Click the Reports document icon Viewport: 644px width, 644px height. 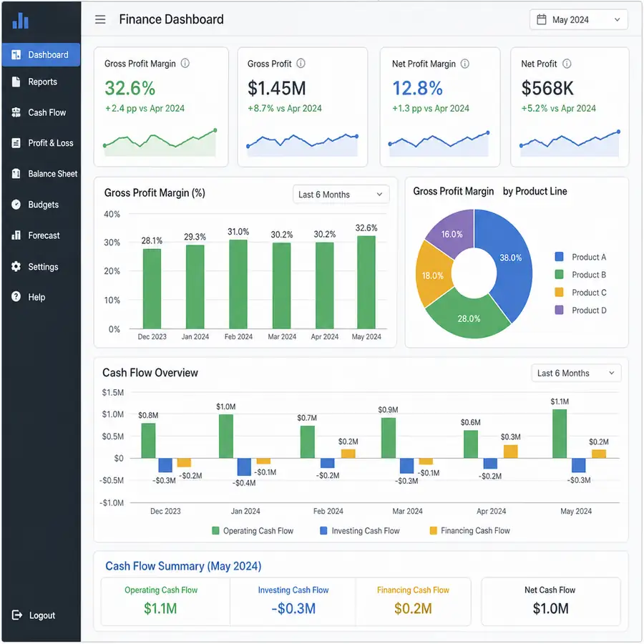[x=16, y=82]
